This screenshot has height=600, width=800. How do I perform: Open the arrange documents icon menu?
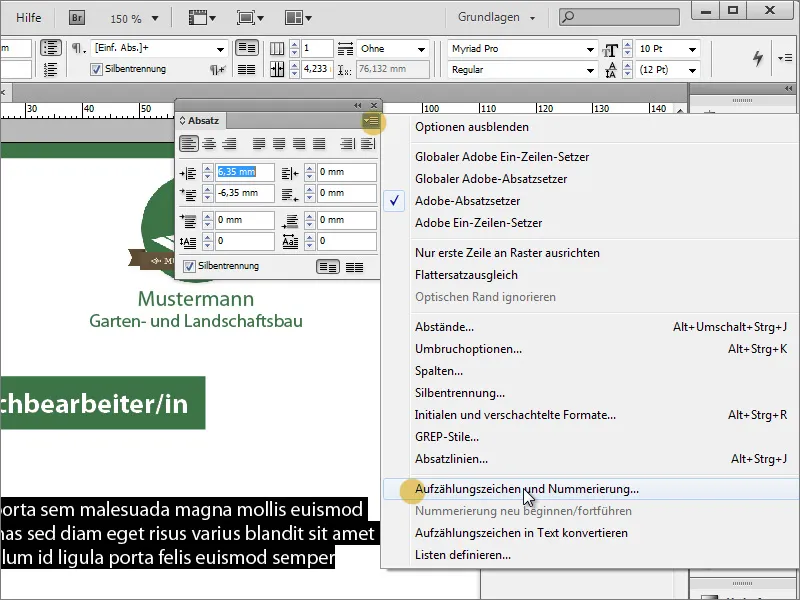(x=298, y=18)
